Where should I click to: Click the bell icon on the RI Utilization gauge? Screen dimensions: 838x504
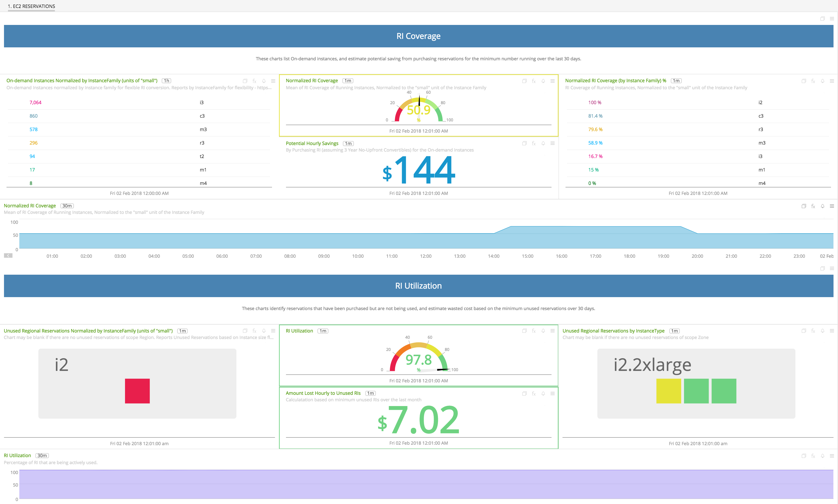543,331
